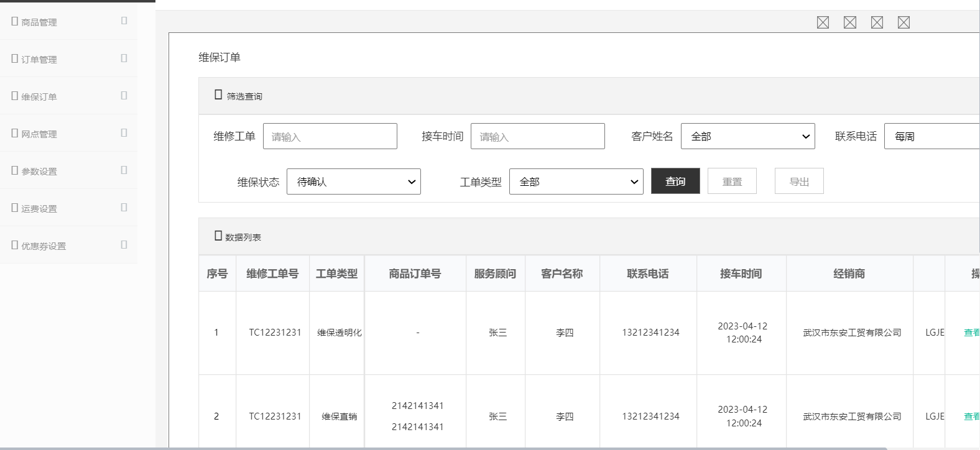Click the 查询 search button
Image resolution: width=980 pixels, height=450 pixels.
pos(675,181)
